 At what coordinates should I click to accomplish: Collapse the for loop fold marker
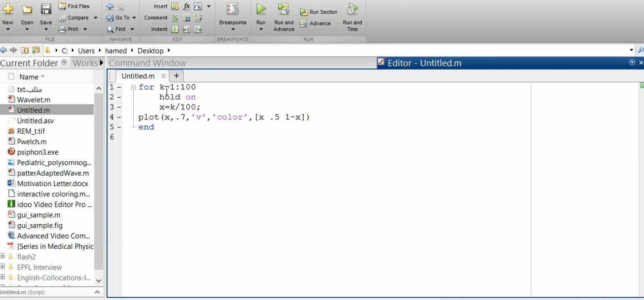pos(133,87)
